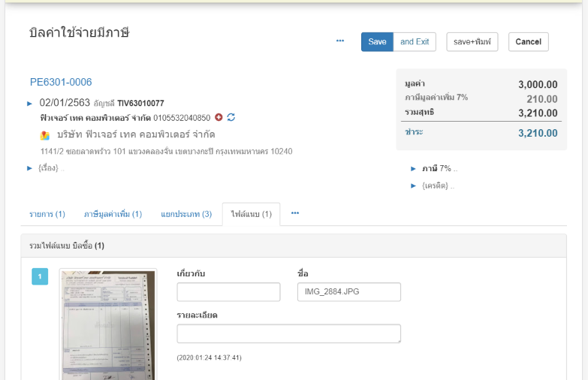588x380 pixels.
Task: Expand the ภาษี 7% section
Action: click(414, 168)
